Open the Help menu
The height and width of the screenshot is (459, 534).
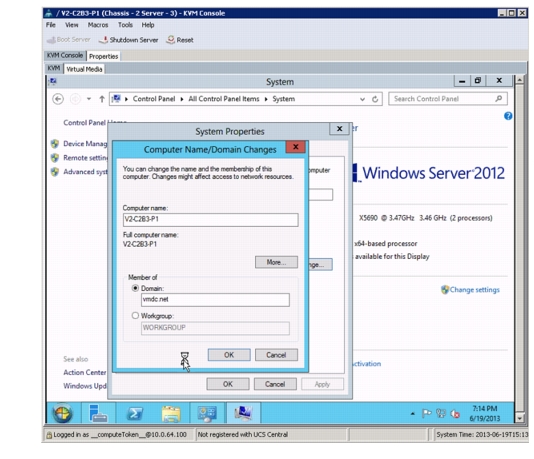click(x=148, y=25)
